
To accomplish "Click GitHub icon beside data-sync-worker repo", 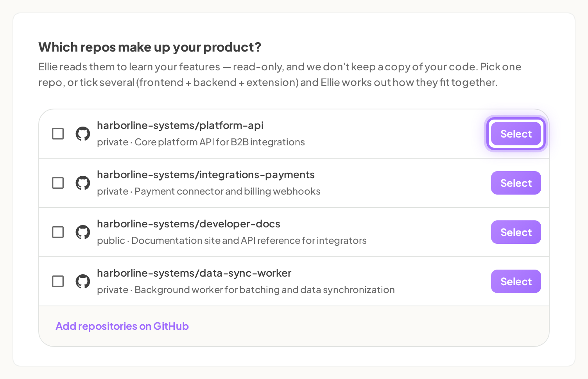I will 83,281.
